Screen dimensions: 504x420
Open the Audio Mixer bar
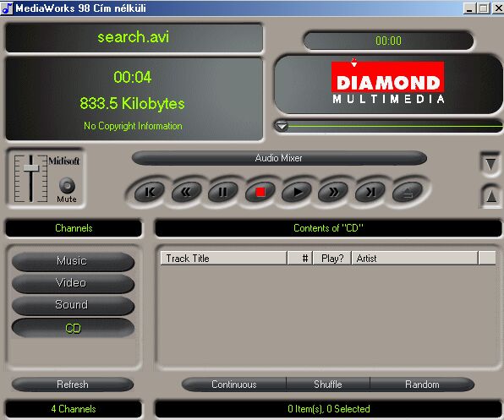point(279,158)
